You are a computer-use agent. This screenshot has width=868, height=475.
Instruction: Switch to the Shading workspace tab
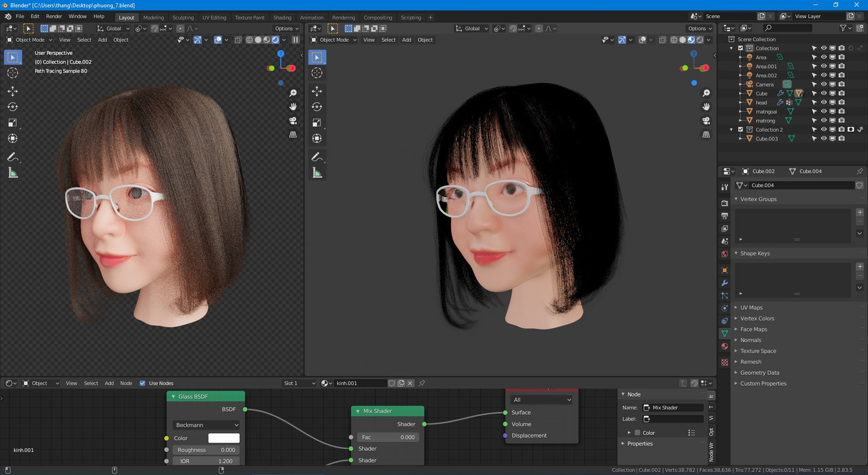pyautogui.click(x=282, y=17)
